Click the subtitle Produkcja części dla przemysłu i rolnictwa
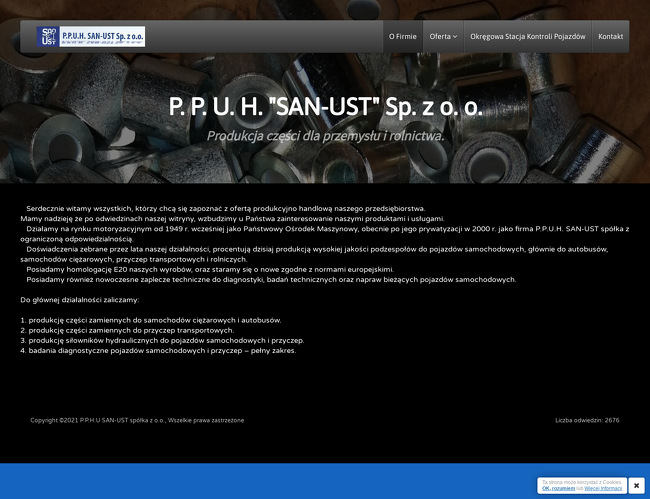This screenshot has width=650, height=499. point(325,136)
